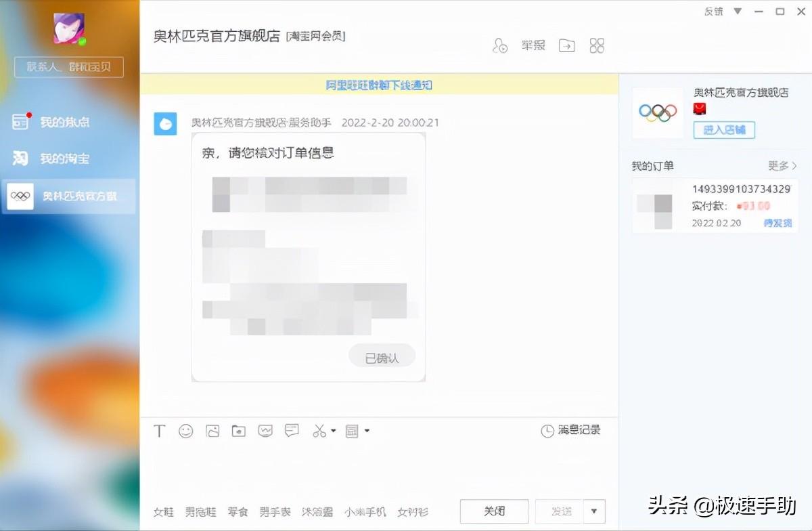Screen dimensions: 812x531
Task: Click the contact status person icon in header
Action: [500, 45]
